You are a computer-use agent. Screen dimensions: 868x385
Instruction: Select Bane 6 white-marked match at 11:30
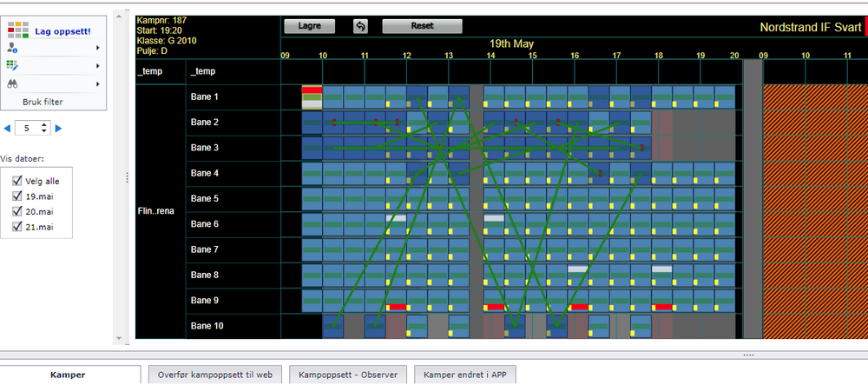[396, 224]
